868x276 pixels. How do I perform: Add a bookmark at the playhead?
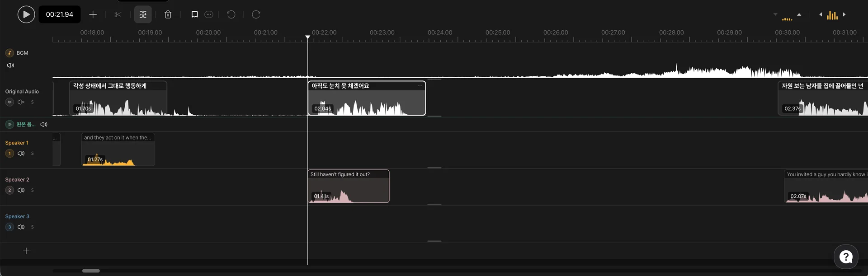[194, 14]
